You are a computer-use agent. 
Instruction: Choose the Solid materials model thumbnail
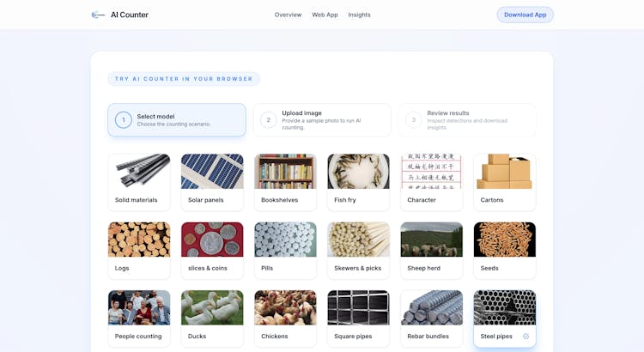pos(139,172)
